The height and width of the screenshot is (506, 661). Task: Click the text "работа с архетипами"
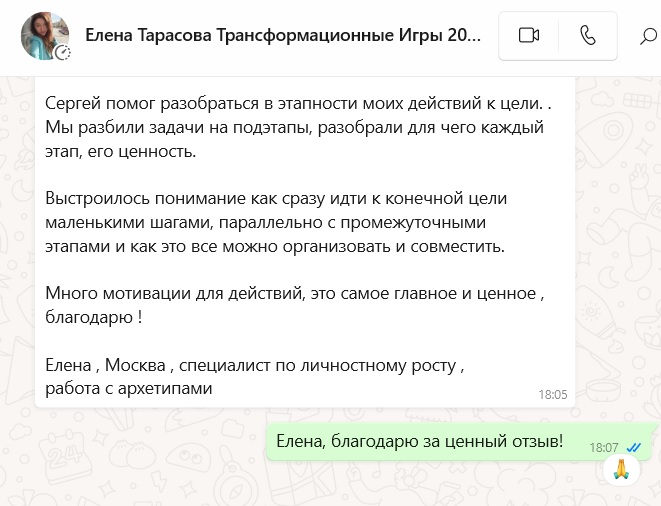pyautogui.click(x=129, y=386)
